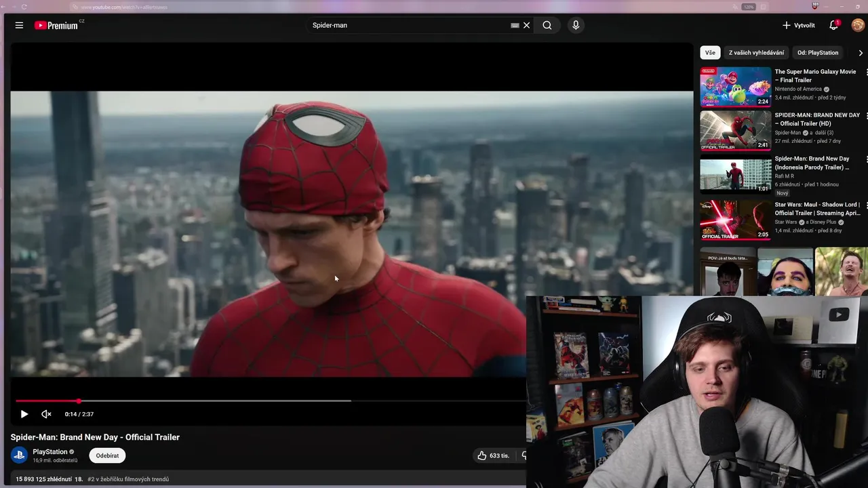Run search with the magnifier button
This screenshot has height=488, width=868.
pyautogui.click(x=547, y=25)
